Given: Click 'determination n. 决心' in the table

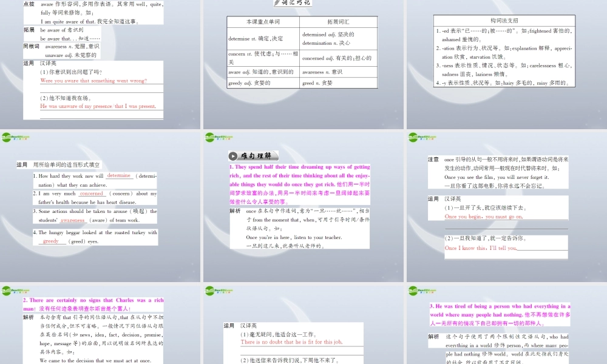Looking at the screenshot, I should coord(326,43).
